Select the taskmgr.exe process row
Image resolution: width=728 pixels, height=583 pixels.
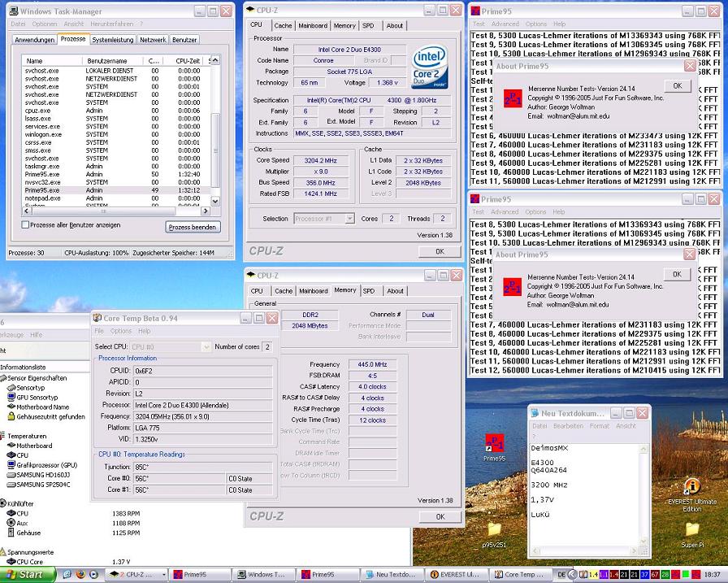click(x=116, y=167)
